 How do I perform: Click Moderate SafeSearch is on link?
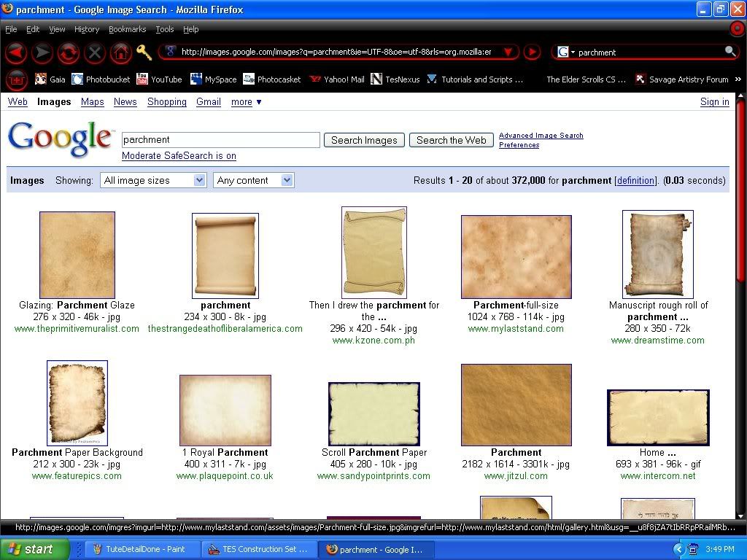coord(179,156)
